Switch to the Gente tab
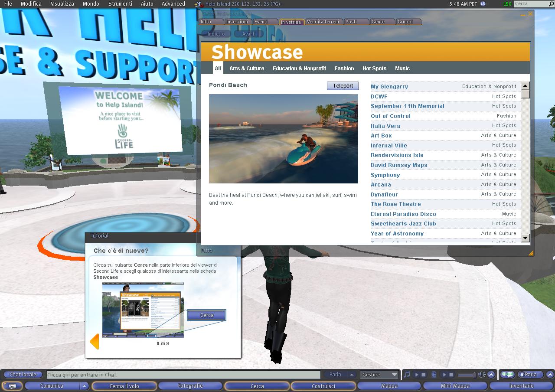Screen dimensions: 555x392 click(x=383, y=22)
